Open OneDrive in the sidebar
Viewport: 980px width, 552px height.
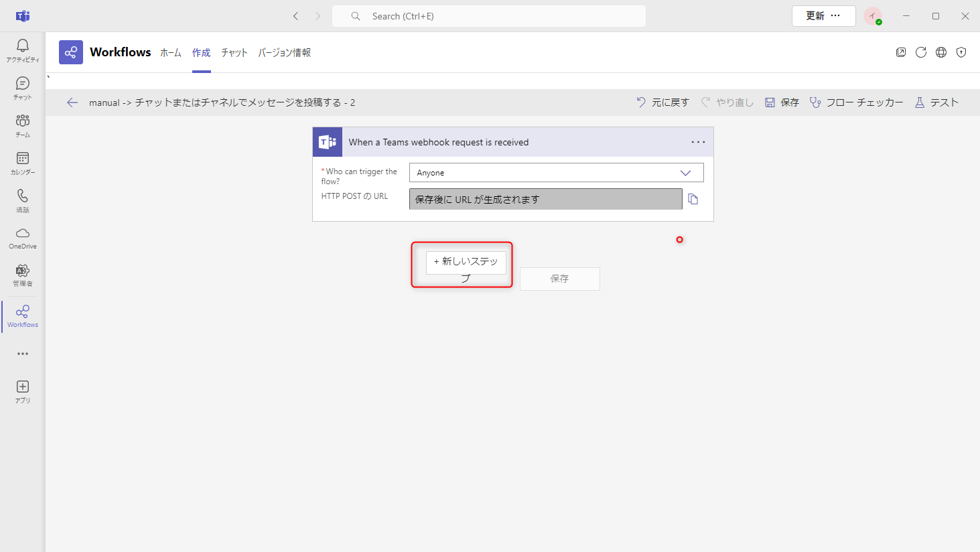(x=23, y=238)
